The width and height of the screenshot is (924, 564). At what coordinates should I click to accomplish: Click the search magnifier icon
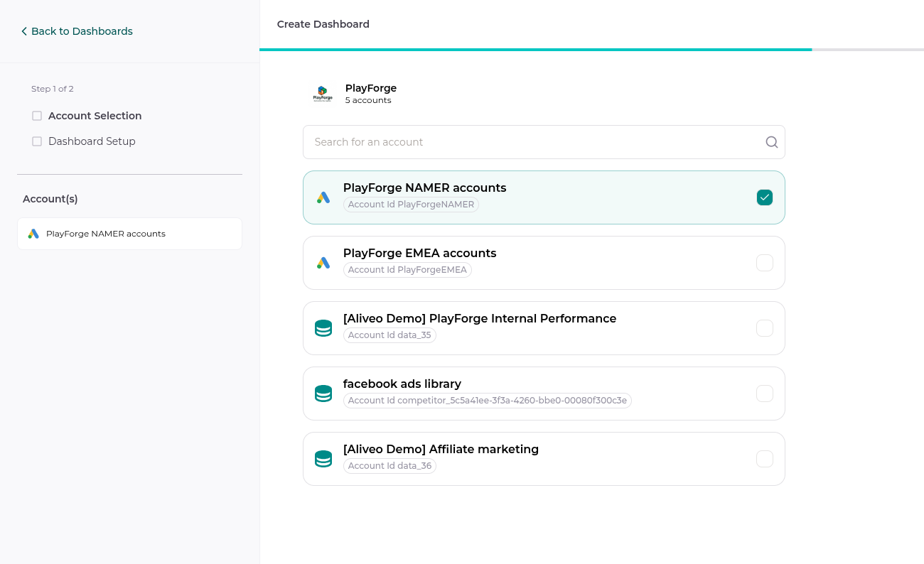click(x=771, y=142)
